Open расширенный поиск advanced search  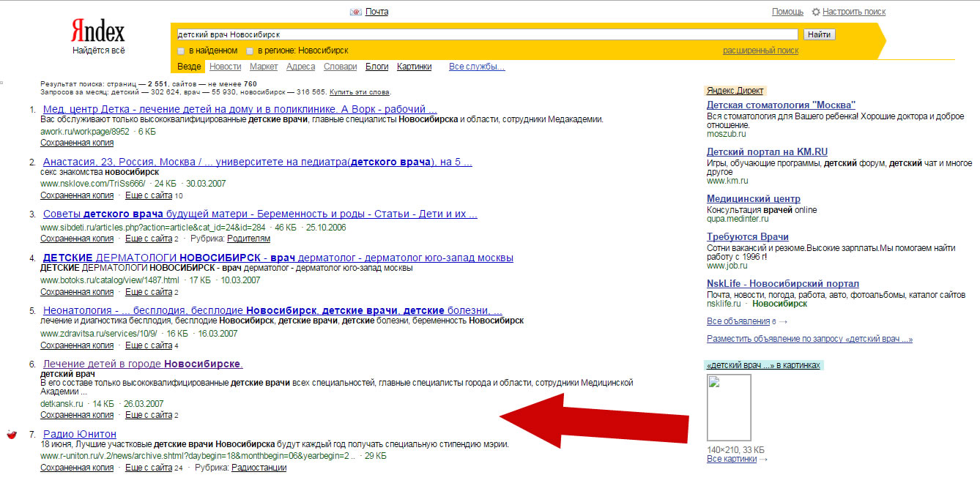click(760, 50)
